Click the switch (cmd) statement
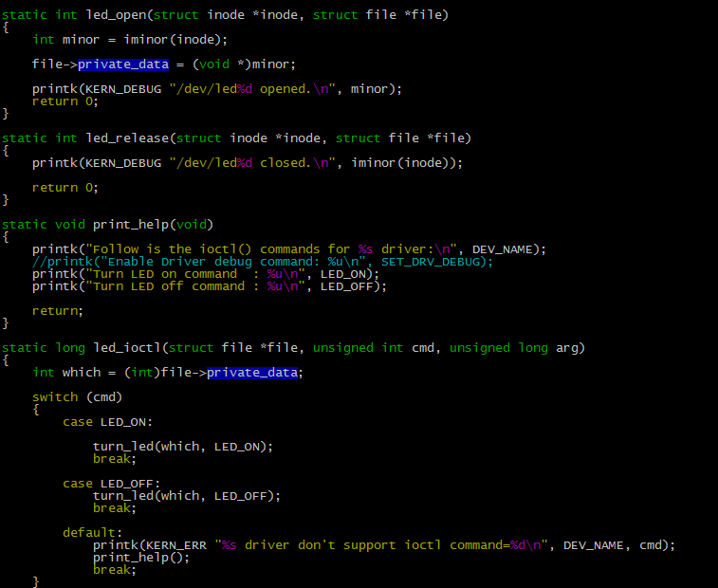Screen dimensions: 718x588 tap(78, 397)
